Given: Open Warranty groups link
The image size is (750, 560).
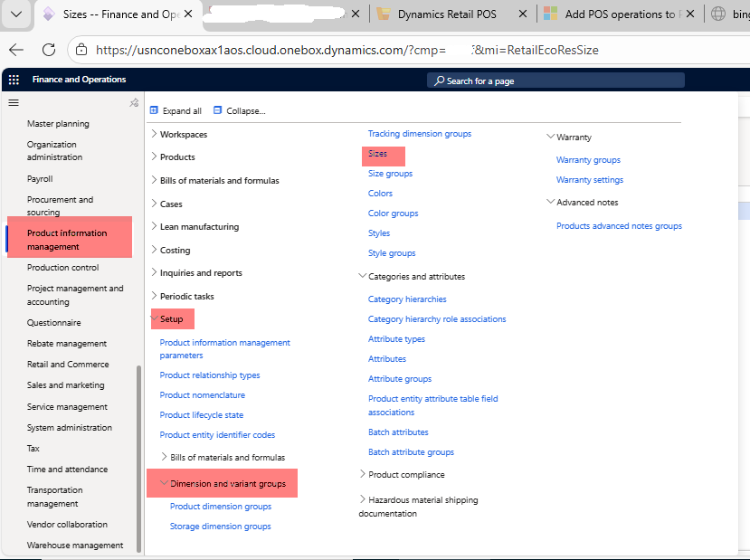Looking at the screenshot, I should [x=588, y=160].
